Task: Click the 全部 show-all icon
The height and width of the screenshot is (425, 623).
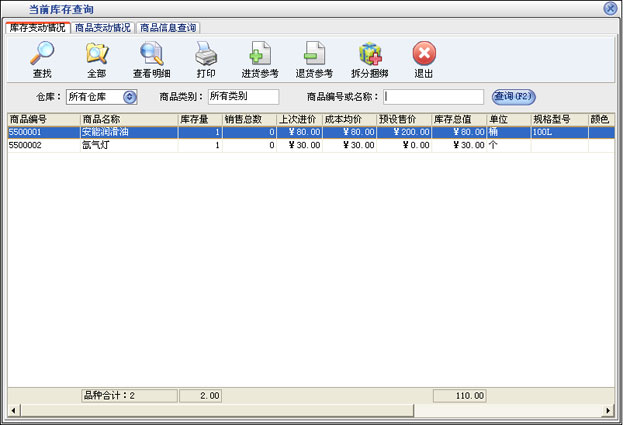Action: (x=96, y=54)
